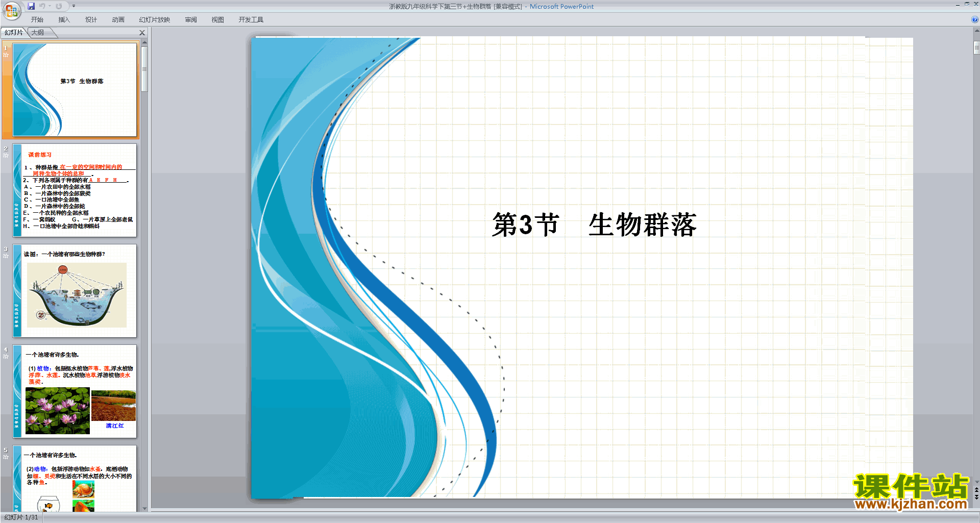Open the 幻灯片放映 ribbon tab
The height and width of the screenshot is (523, 980).
(155, 20)
